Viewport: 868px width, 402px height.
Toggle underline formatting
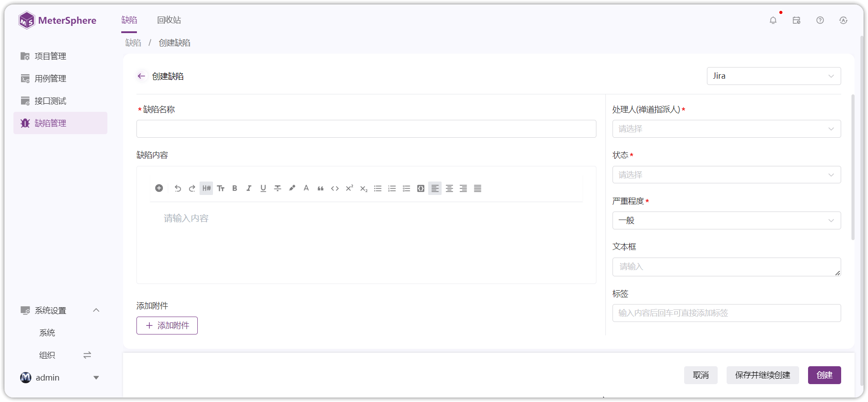click(263, 188)
